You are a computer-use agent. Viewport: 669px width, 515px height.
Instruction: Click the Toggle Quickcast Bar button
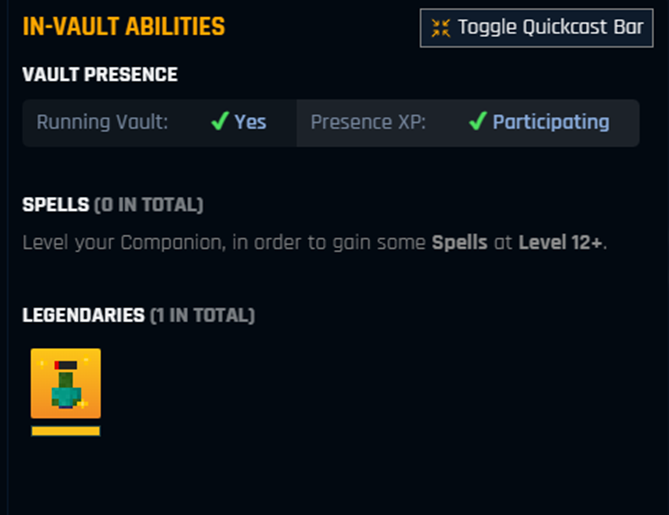click(537, 27)
